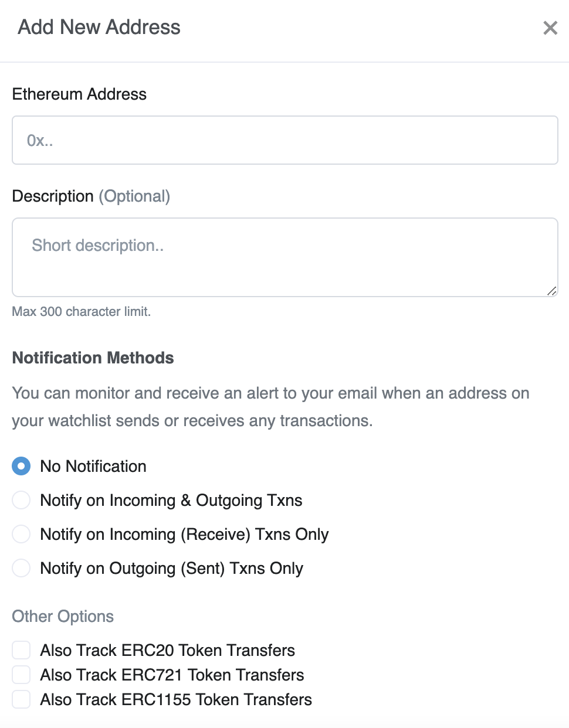Pick the Outgoing (Sent) Txns Only radio circle
The width and height of the screenshot is (569, 728).
point(21,569)
